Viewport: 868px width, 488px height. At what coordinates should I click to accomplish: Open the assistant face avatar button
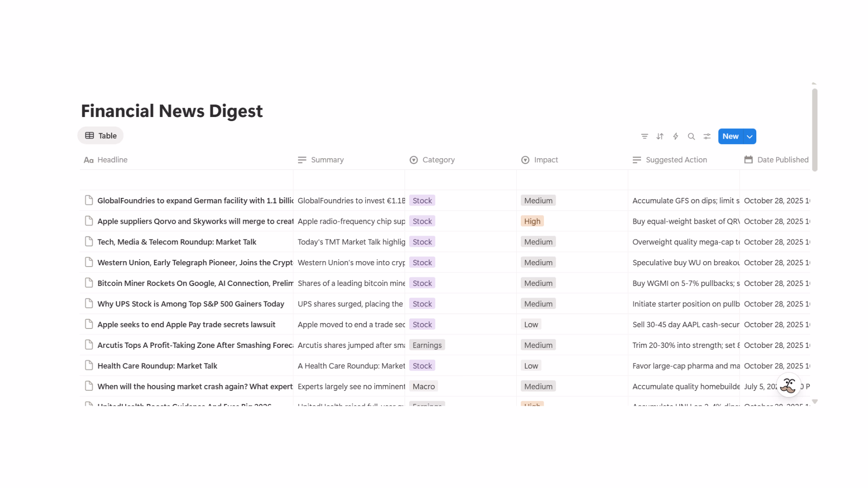[788, 385]
